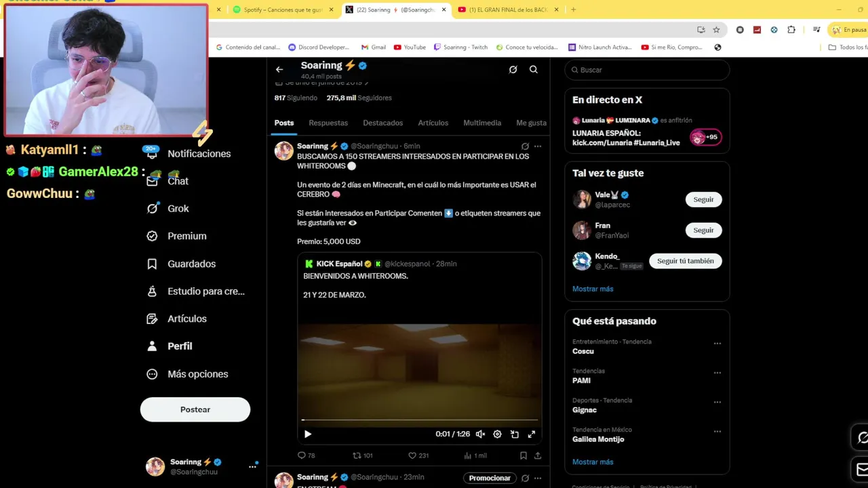Play the WHITEROOMS video
868x488 pixels.
coord(307,434)
